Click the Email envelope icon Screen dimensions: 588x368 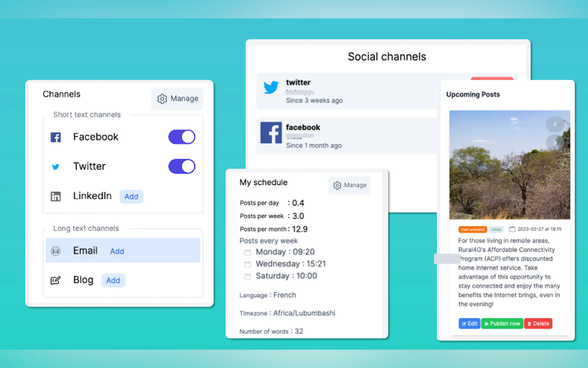pos(56,251)
